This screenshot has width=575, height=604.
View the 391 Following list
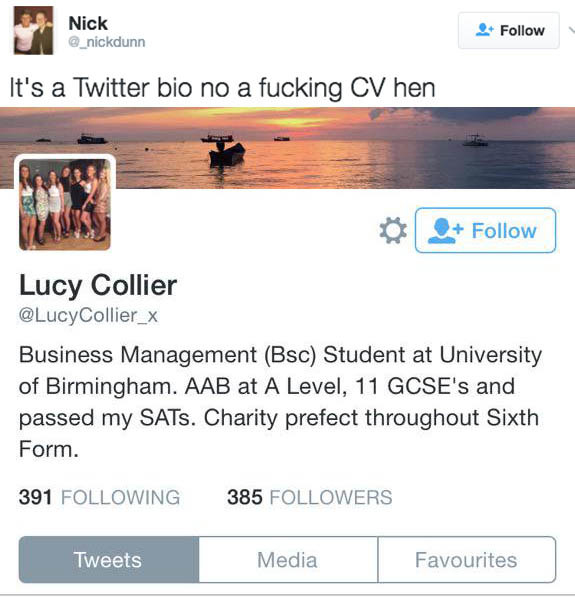tap(99, 497)
